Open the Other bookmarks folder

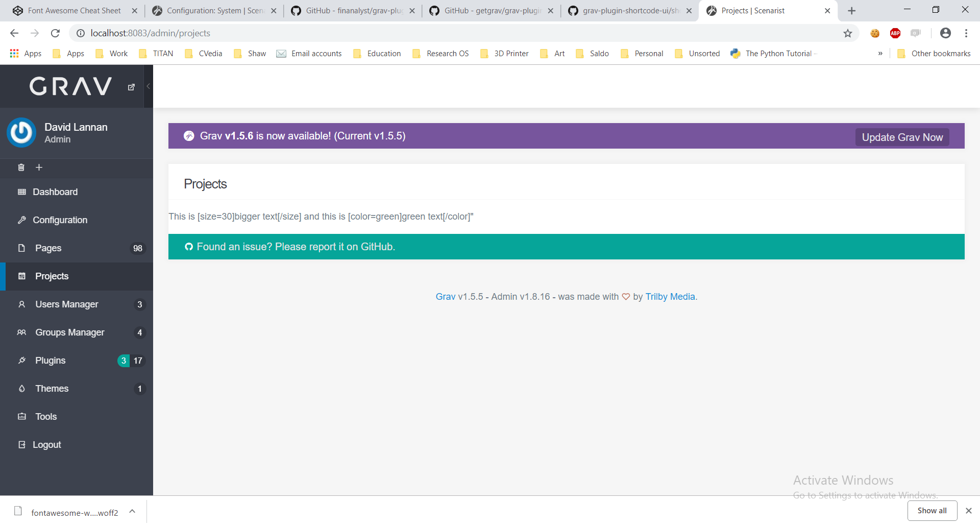coord(934,54)
